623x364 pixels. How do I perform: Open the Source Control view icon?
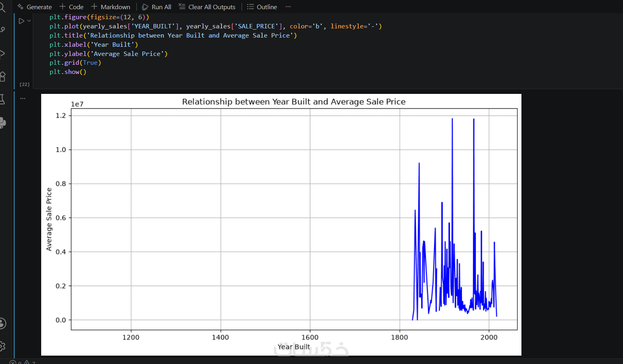point(2,30)
